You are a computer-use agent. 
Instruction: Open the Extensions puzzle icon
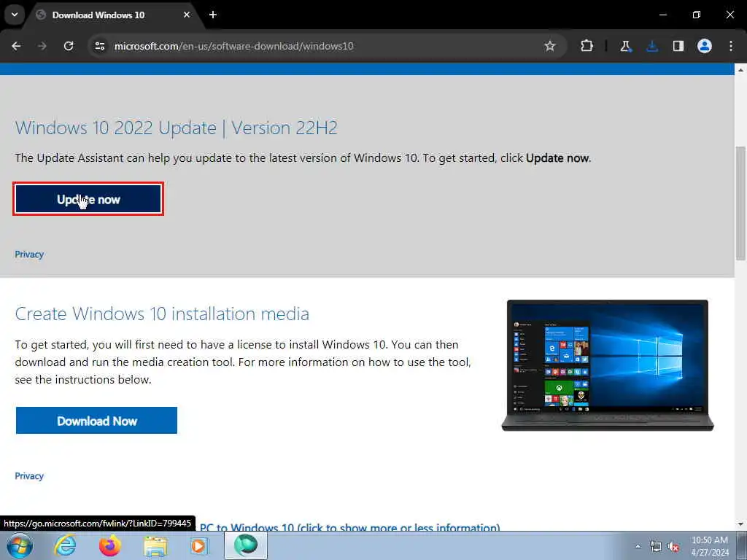[x=587, y=46]
